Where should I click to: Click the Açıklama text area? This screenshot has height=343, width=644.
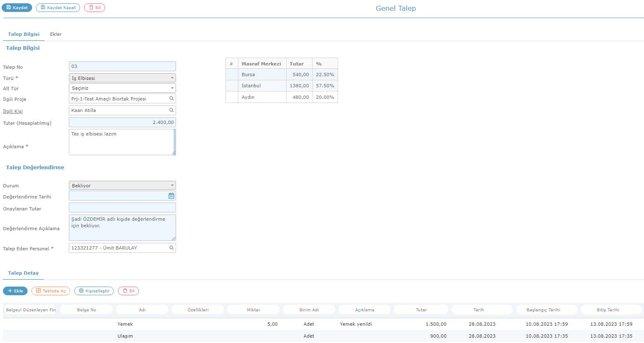[x=122, y=142]
